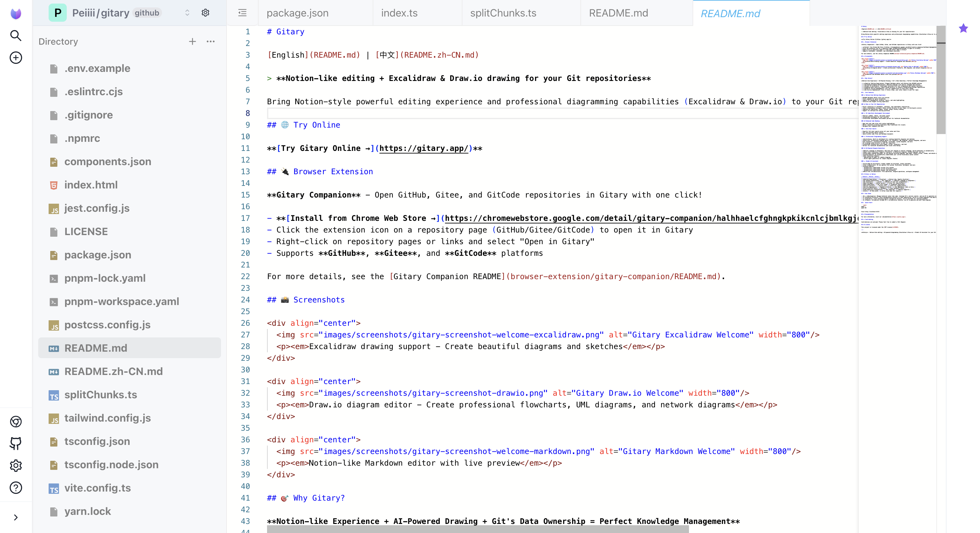Click the horizontal scrollbar at editor bottom

click(477, 529)
